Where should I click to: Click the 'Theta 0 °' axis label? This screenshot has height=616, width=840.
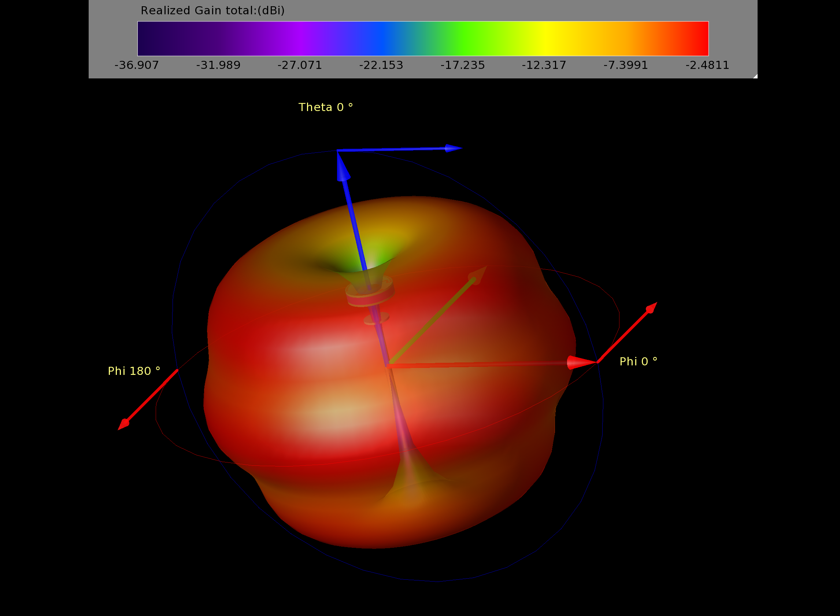(x=326, y=107)
